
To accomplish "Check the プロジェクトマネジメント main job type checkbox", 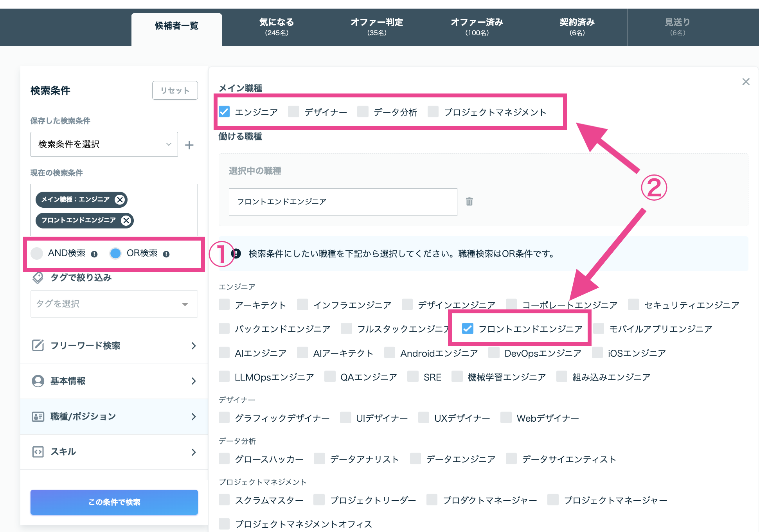I will point(433,112).
